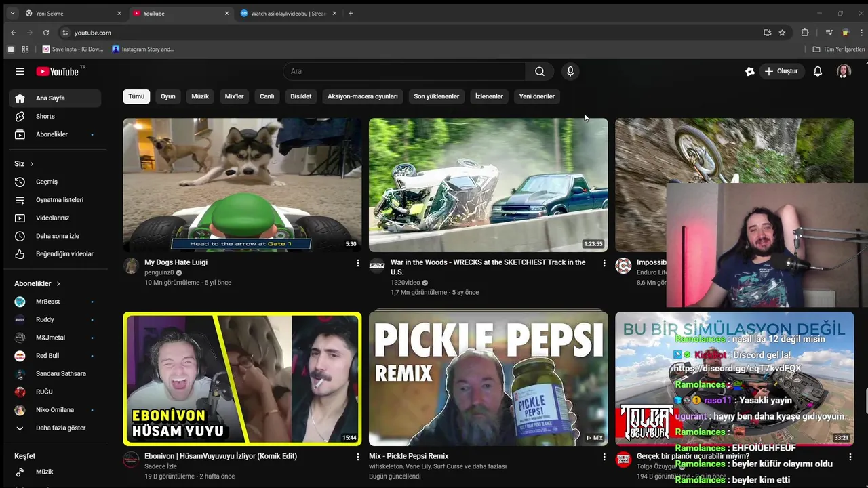Viewport: 868px width, 488px height.
Task: Open Geçmiş watch history
Action: [x=55, y=182]
